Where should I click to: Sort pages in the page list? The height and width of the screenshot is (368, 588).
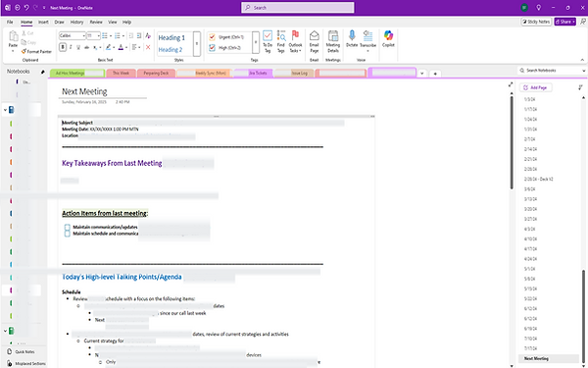(580, 87)
